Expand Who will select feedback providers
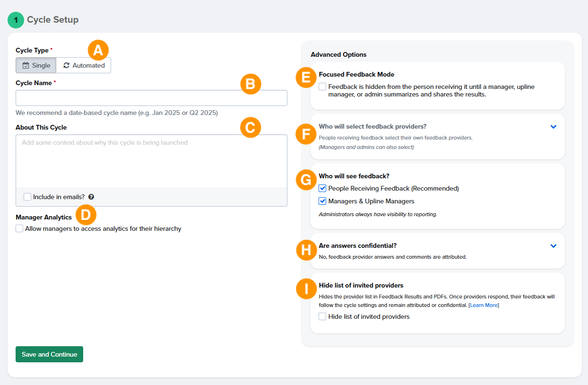588x385 pixels. click(x=553, y=127)
